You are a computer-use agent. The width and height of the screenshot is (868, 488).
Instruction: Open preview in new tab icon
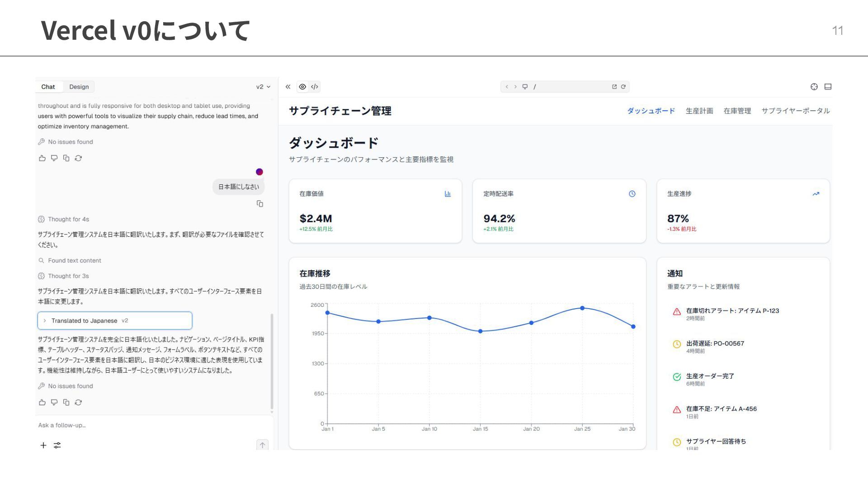614,87
